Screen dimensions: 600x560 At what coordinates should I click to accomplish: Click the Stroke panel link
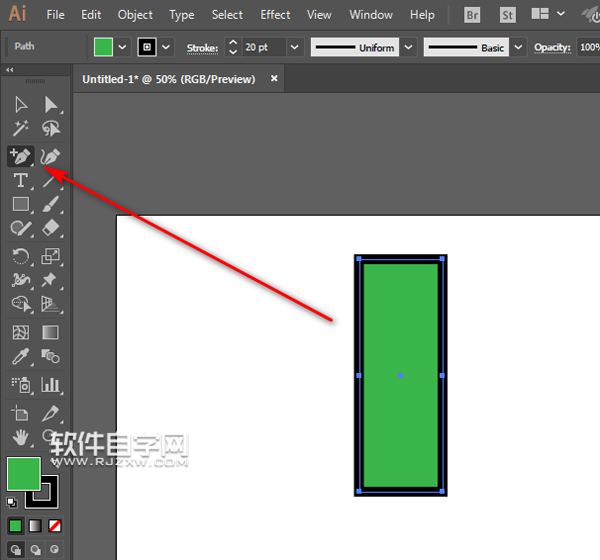point(202,47)
